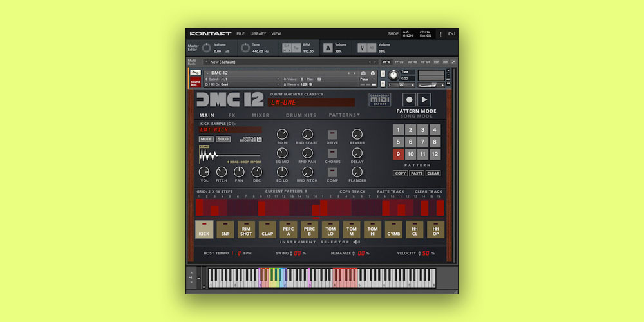Viewport: 644px width, 322px height.
Task: Expand the New (default) multi rack dropdown
Action: pyautogui.click(x=206, y=62)
